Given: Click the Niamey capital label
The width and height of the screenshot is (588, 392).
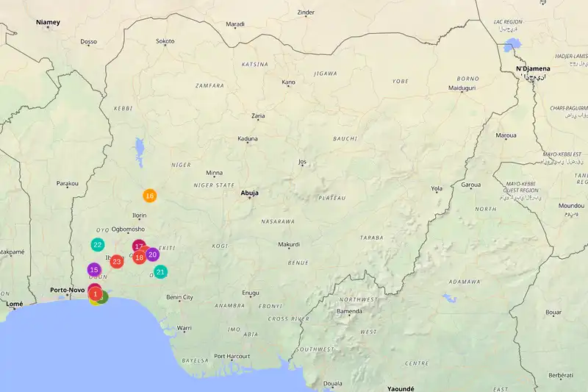Looking at the screenshot, I should [x=48, y=22].
